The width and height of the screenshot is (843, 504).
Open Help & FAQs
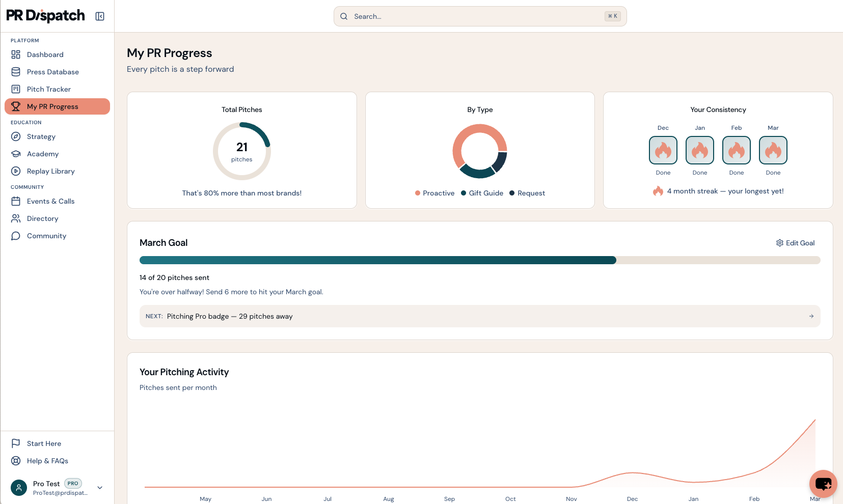coord(47,461)
